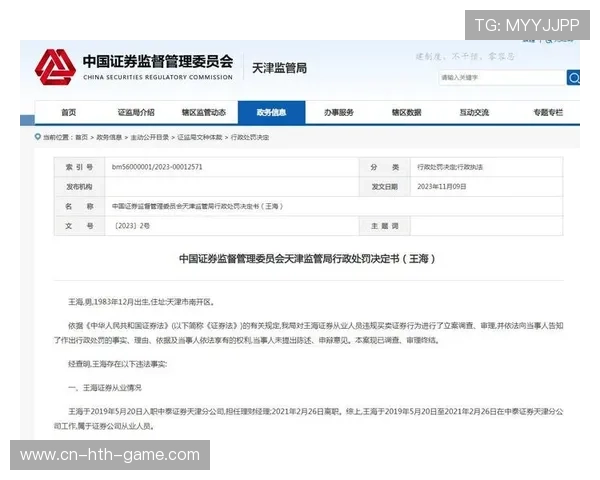This screenshot has height=480, width=600.
Task: Click the blue search magnifier button
Action: pos(573,78)
